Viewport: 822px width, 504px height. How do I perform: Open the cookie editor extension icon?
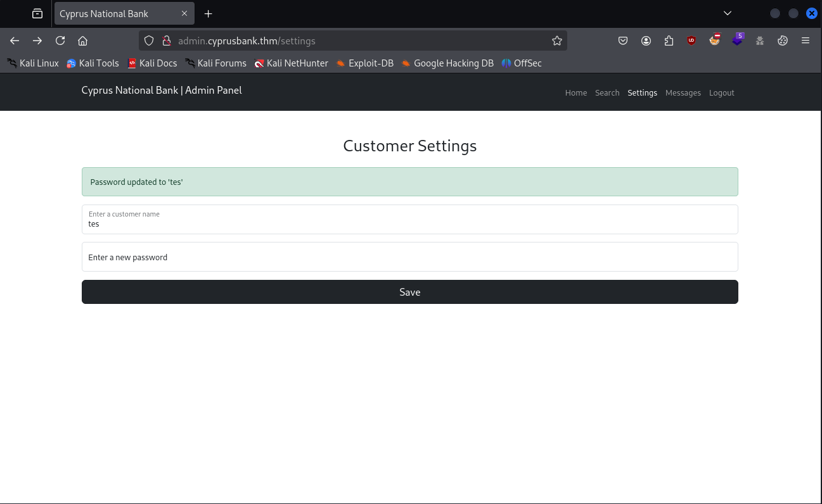[783, 41]
